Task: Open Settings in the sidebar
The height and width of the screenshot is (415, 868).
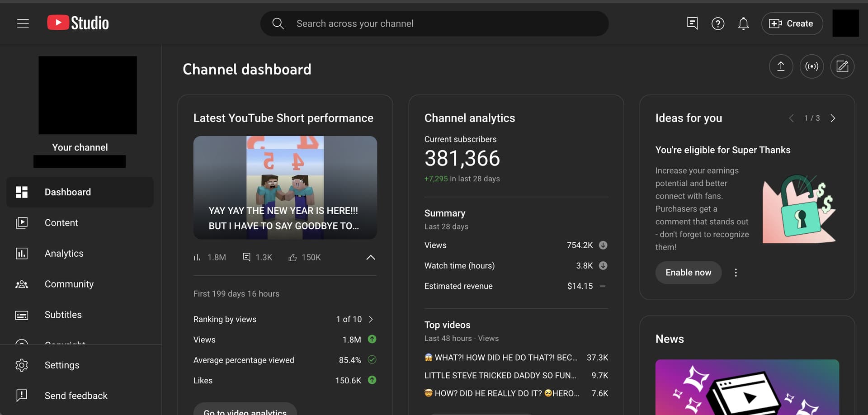Action: pos(80,365)
